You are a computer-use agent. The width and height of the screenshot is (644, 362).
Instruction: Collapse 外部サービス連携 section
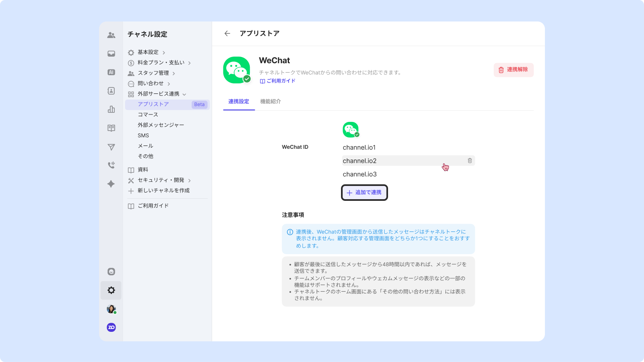click(x=157, y=94)
